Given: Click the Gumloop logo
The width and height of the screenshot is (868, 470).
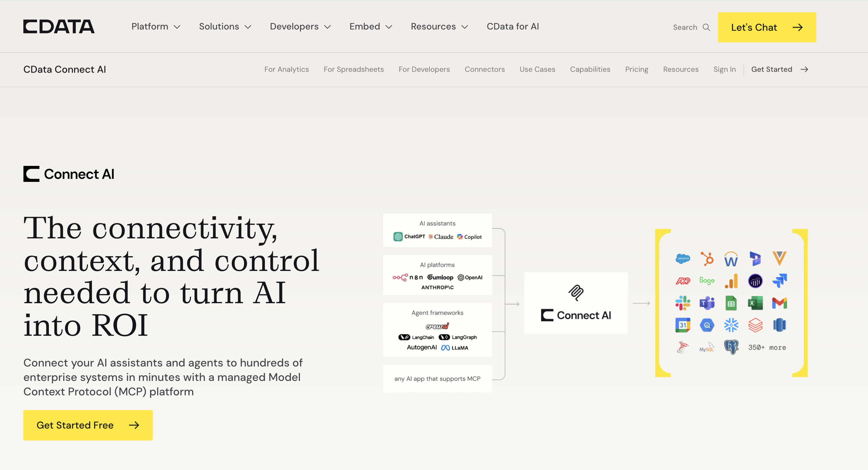Looking at the screenshot, I should pos(440,277).
